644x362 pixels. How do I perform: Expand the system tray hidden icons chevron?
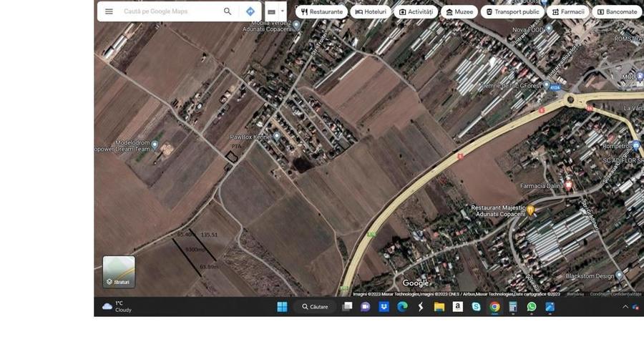tap(625, 307)
